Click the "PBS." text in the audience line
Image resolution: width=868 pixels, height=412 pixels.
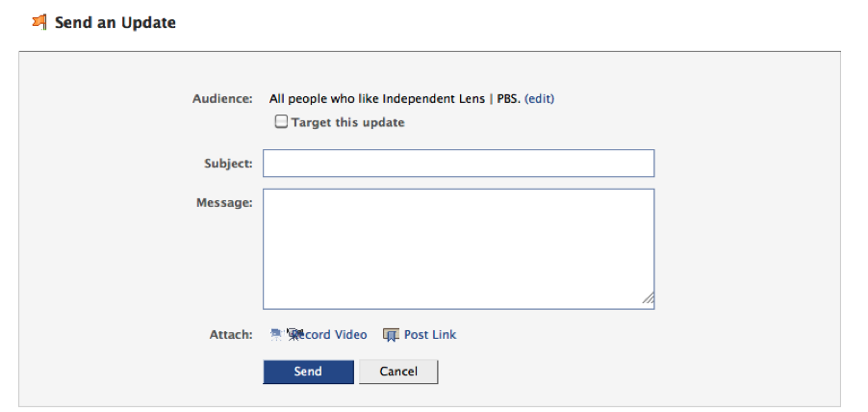click(508, 98)
